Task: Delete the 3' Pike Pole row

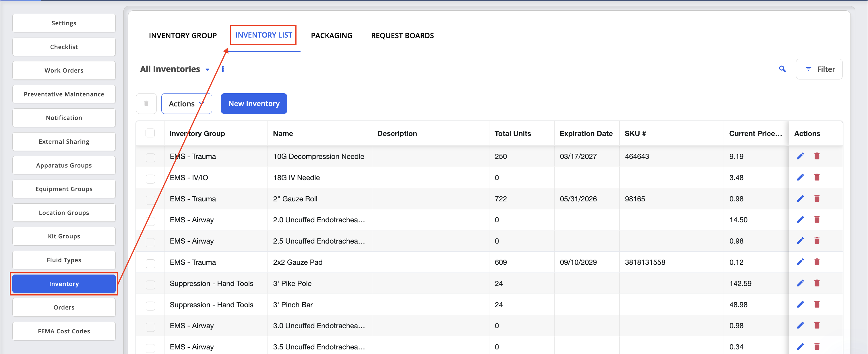Action: click(x=817, y=283)
